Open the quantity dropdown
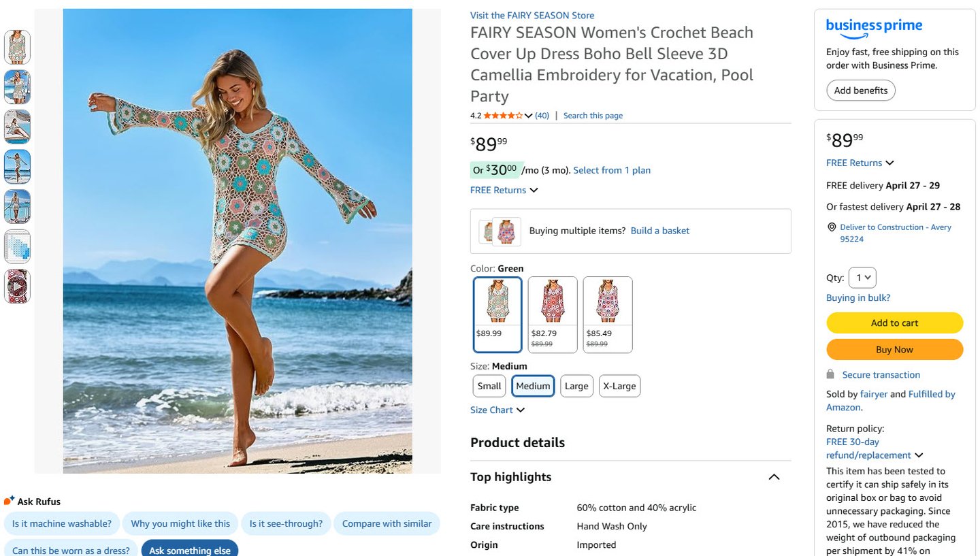The width and height of the screenshot is (980, 556). [862, 278]
